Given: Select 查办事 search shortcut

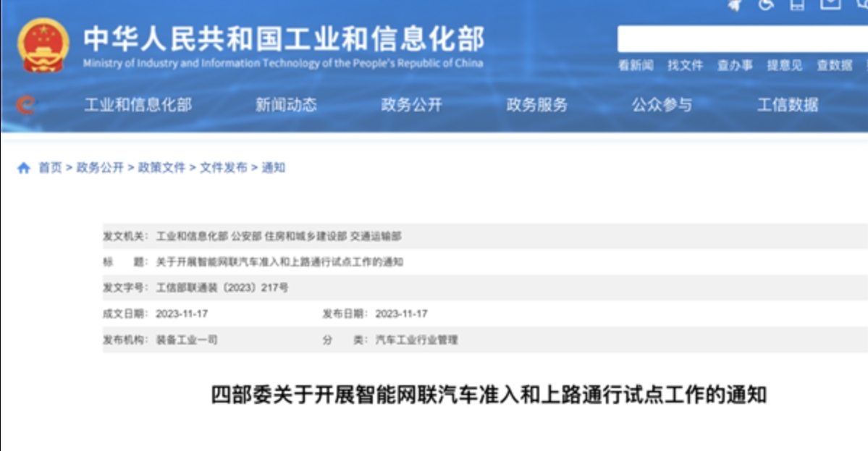Looking at the screenshot, I should (735, 66).
